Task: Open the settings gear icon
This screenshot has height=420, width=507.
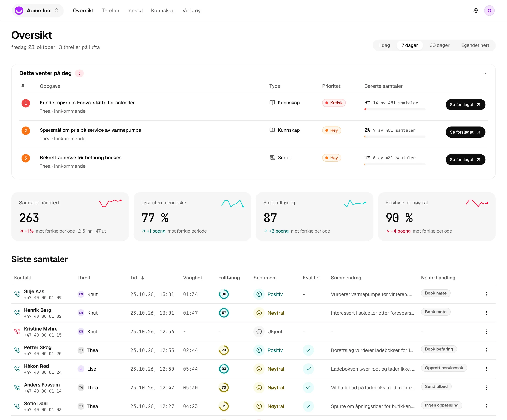Action: 476,11
